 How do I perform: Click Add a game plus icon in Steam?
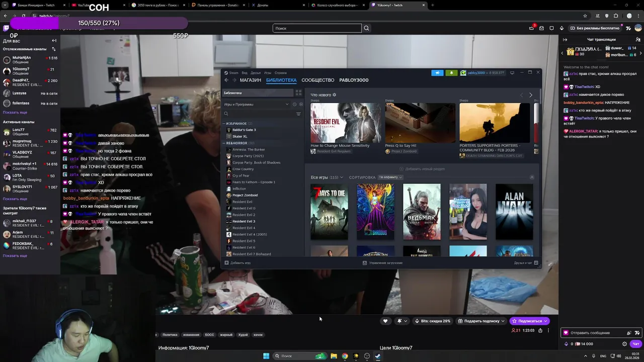(x=226, y=262)
